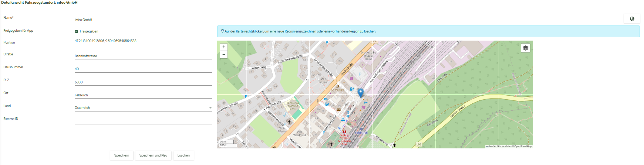
Task: Open the OpenStreetMap attribution link
Action: click(523, 147)
